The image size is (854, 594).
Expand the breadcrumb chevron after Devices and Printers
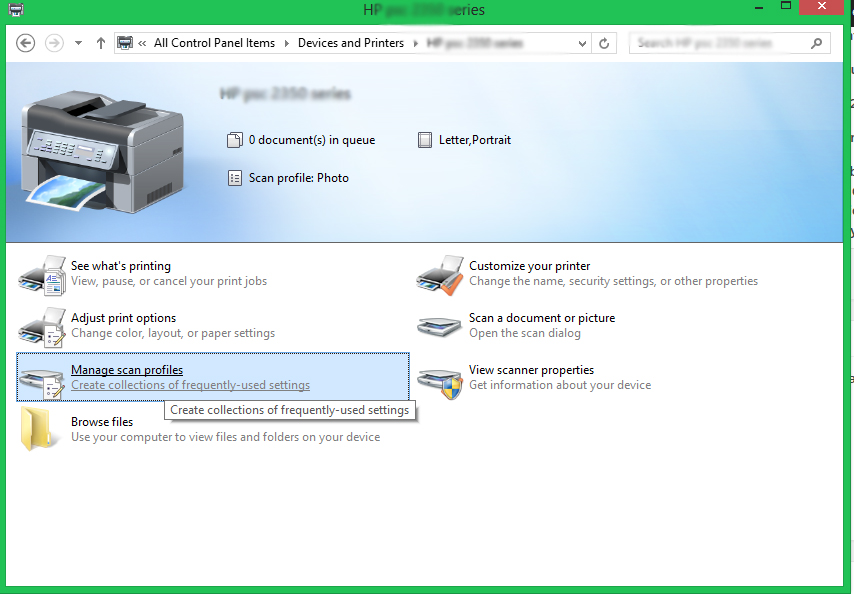pyautogui.click(x=415, y=43)
